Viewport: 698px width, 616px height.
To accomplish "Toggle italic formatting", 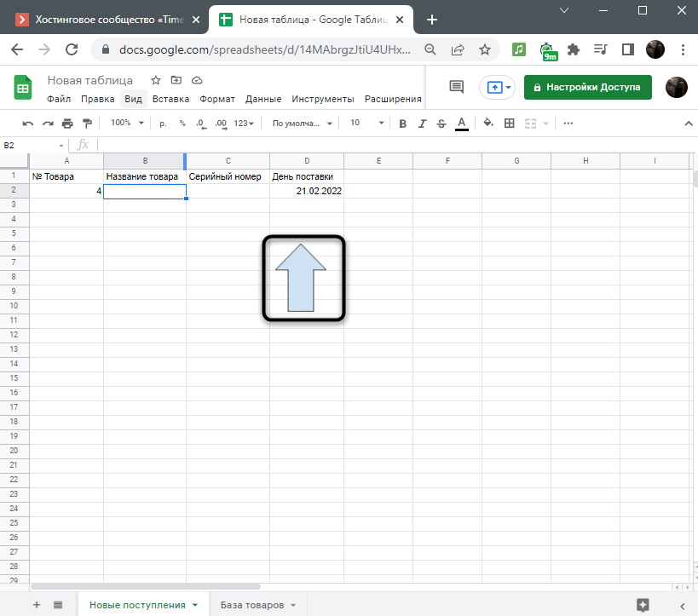I will tap(422, 123).
